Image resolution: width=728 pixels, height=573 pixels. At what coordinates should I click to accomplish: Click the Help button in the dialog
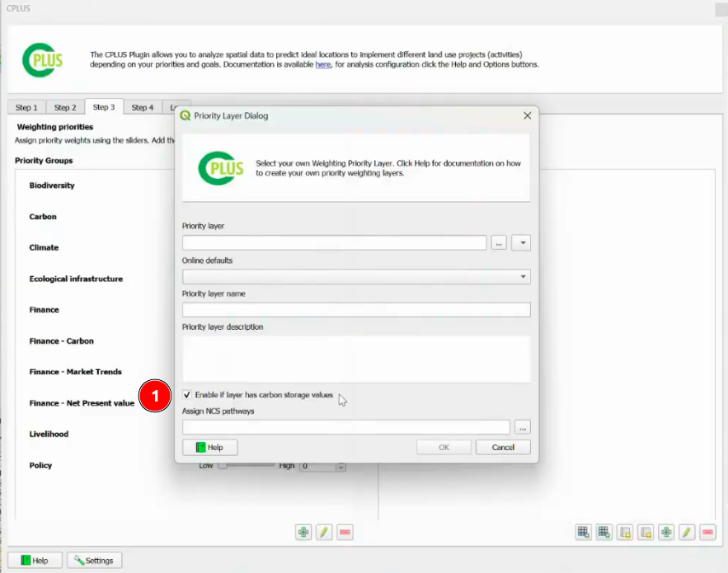click(x=209, y=447)
